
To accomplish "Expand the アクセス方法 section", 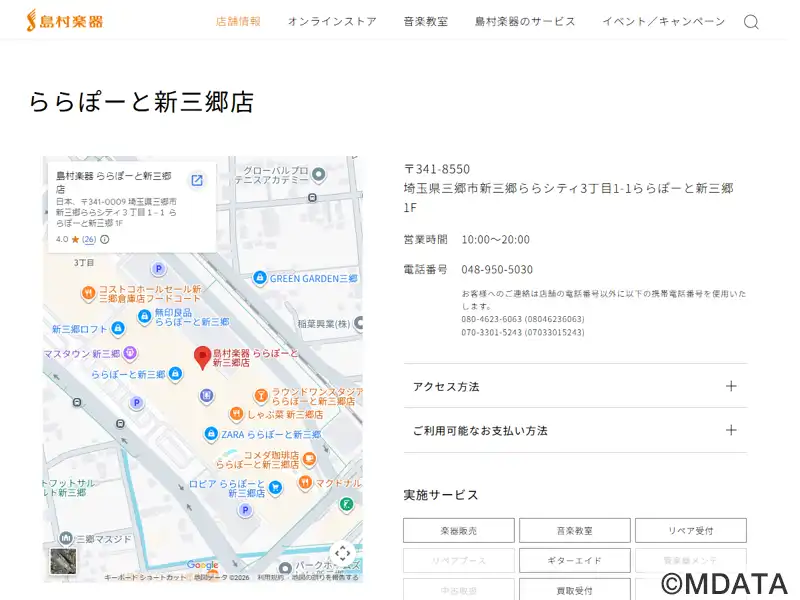I will [575, 386].
